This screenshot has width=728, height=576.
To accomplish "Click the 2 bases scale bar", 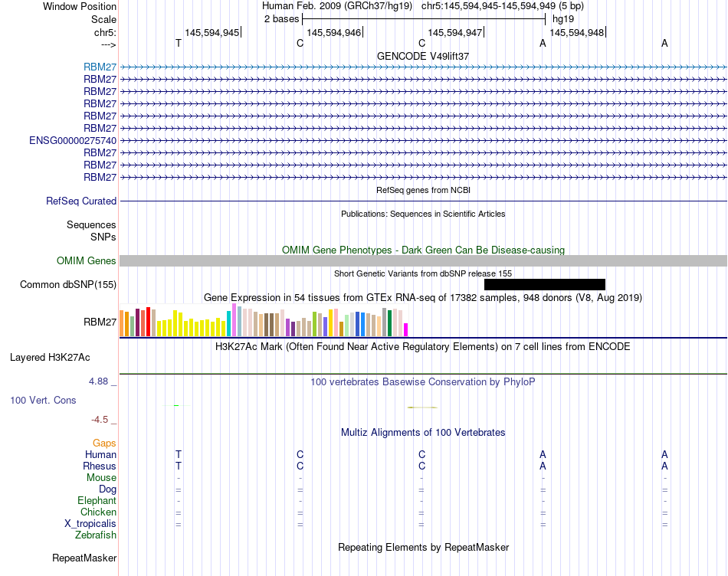I will (x=424, y=19).
